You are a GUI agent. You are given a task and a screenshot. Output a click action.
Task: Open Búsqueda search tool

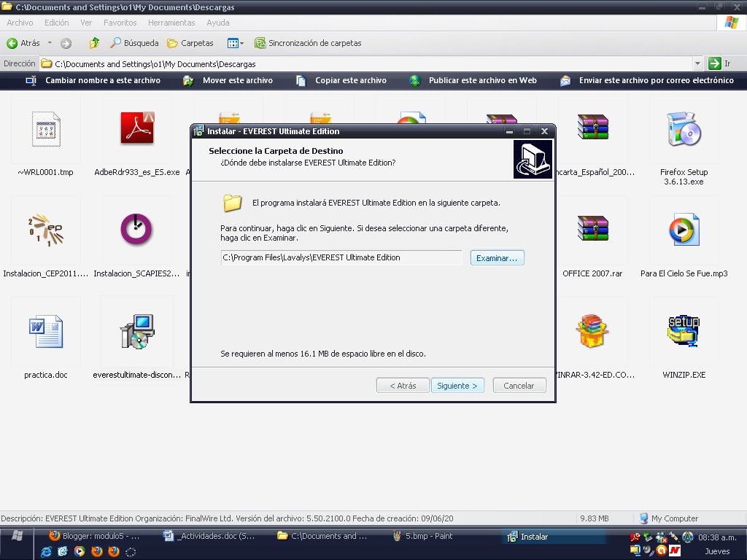click(x=134, y=43)
